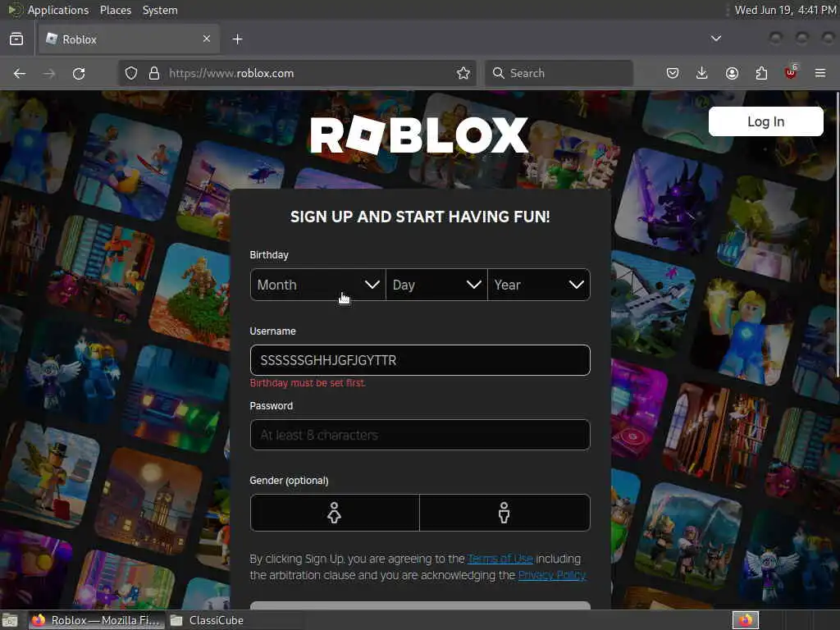Open the Terms of Use link
Image resolution: width=840 pixels, height=630 pixels.
click(500, 559)
